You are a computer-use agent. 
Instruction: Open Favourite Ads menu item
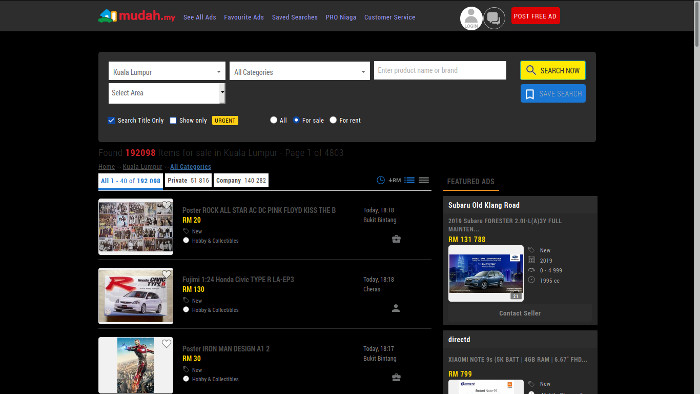coord(244,17)
